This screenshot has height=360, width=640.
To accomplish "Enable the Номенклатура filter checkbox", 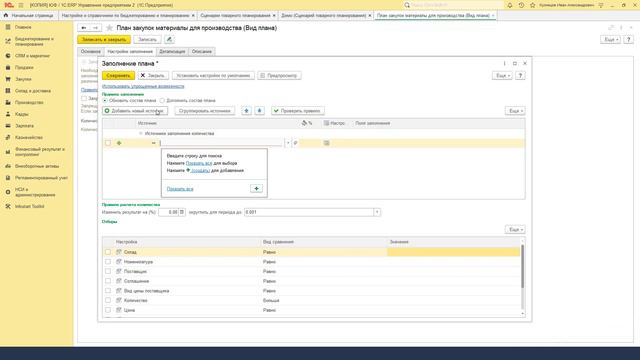I will (x=108, y=262).
